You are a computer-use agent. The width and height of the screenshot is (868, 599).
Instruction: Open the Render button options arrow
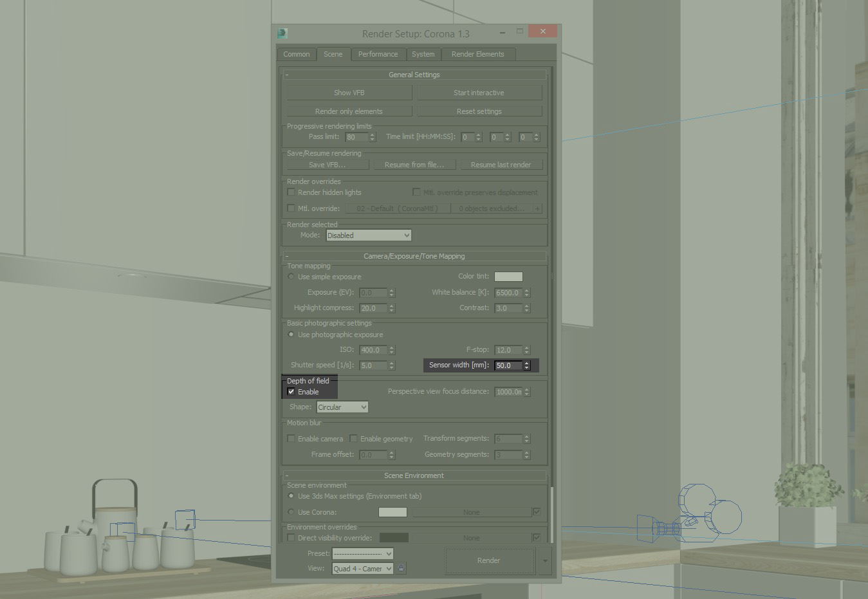545,560
